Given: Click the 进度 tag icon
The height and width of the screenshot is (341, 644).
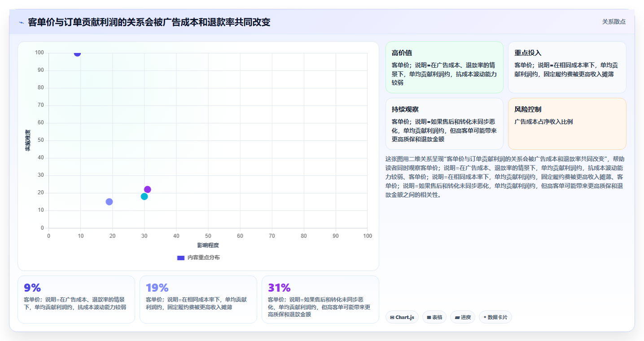Looking at the screenshot, I should [457, 318].
